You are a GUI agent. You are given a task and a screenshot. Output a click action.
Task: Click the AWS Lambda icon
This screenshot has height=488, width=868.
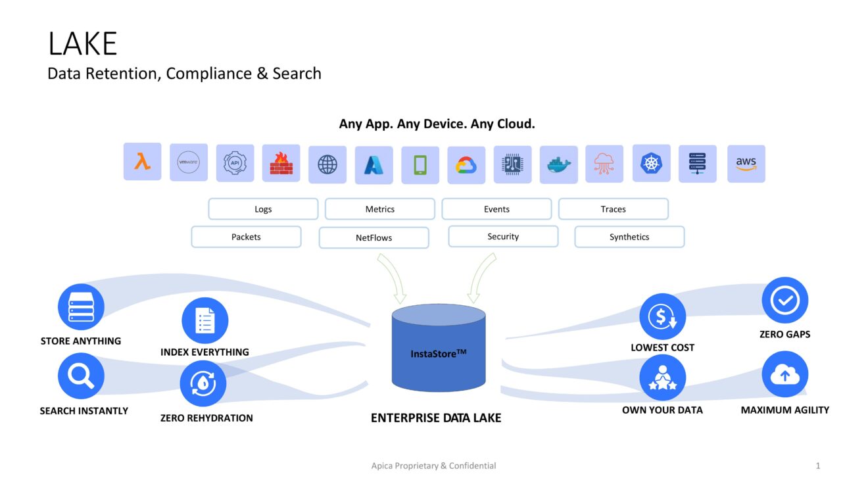click(142, 162)
